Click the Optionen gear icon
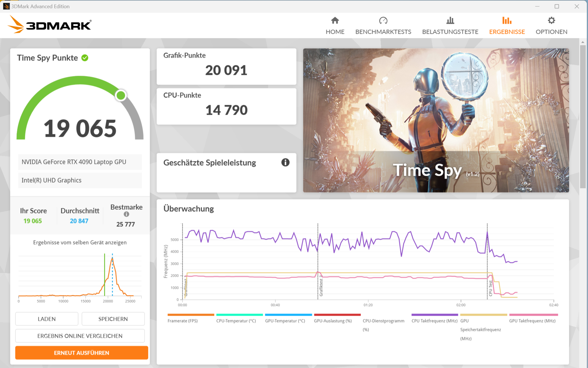 click(x=551, y=21)
